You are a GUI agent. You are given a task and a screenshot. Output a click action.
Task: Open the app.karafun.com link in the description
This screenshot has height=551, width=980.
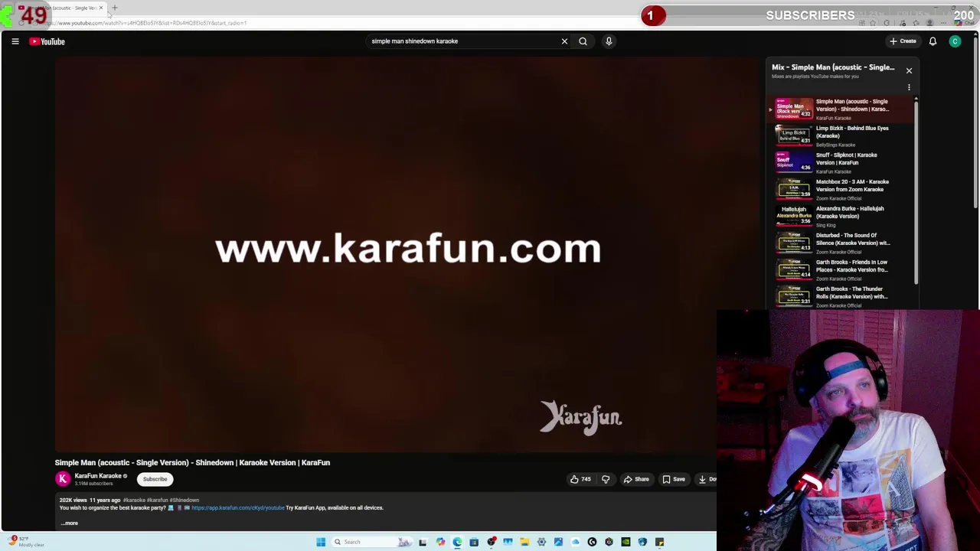tap(238, 507)
